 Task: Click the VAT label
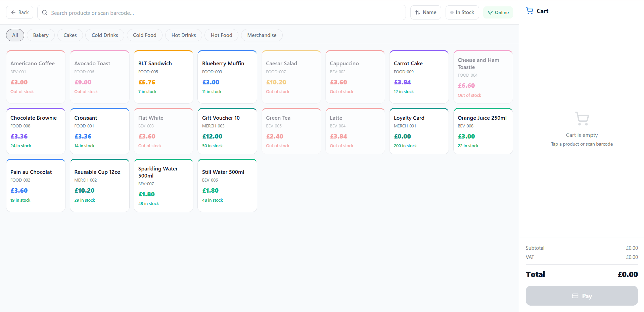530,257
